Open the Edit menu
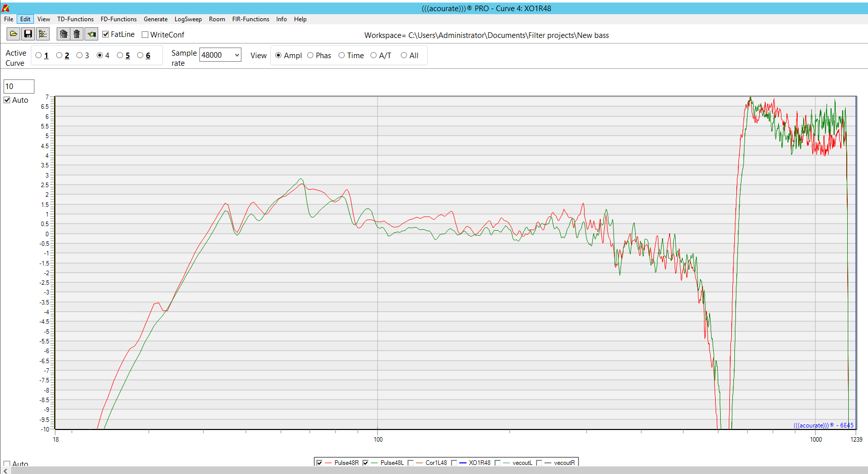This screenshot has width=868, height=474. click(x=25, y=19)
